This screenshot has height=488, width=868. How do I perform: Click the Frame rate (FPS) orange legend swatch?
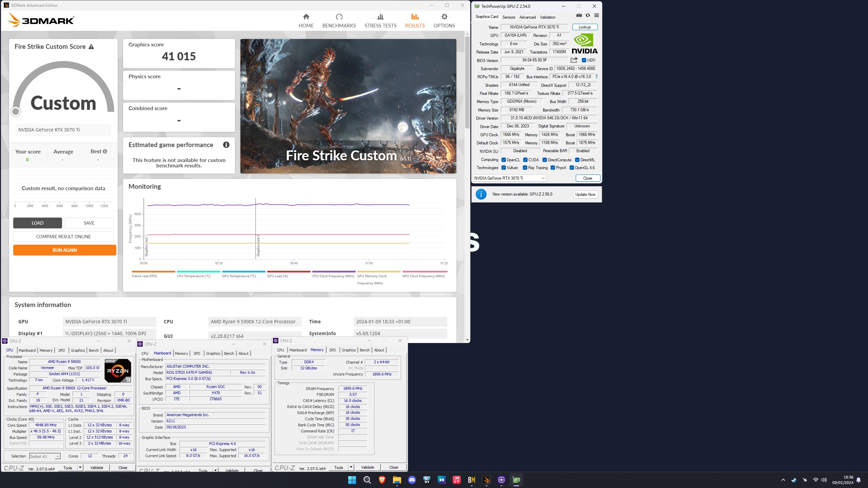coord(153,271)
